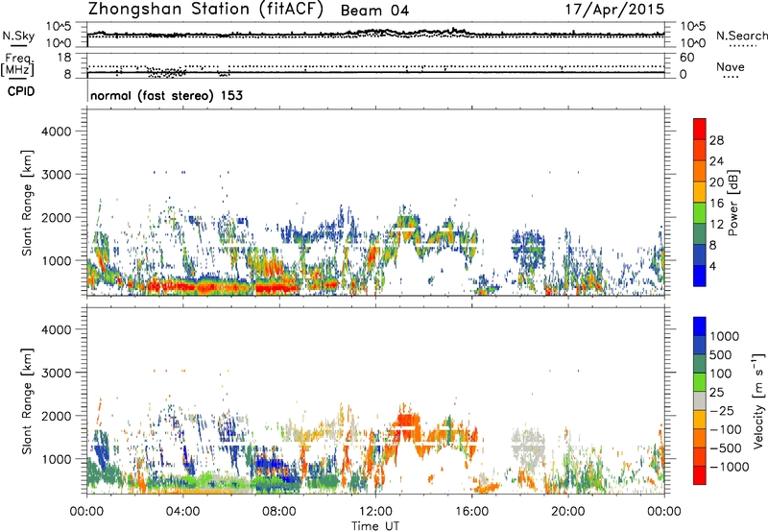768x532 pixels.
Task: Click the normal (fast stereo) 153 text
Action: click(166, 95)
